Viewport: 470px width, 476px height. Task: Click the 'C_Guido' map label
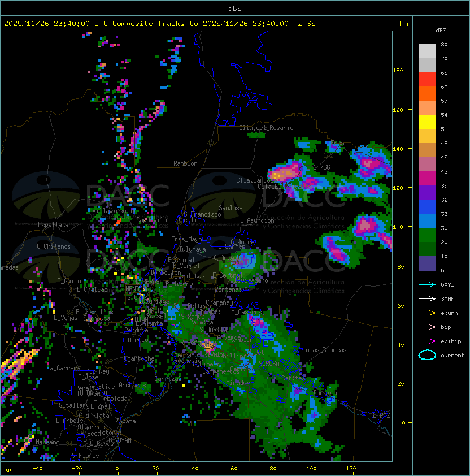(69, 281)
